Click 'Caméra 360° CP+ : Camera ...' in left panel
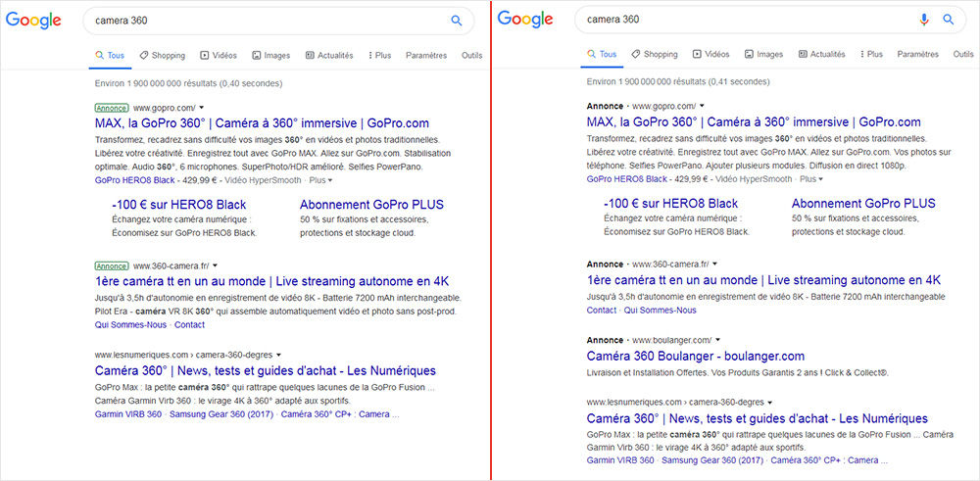The image size is (980, 481). pos(340,414)
